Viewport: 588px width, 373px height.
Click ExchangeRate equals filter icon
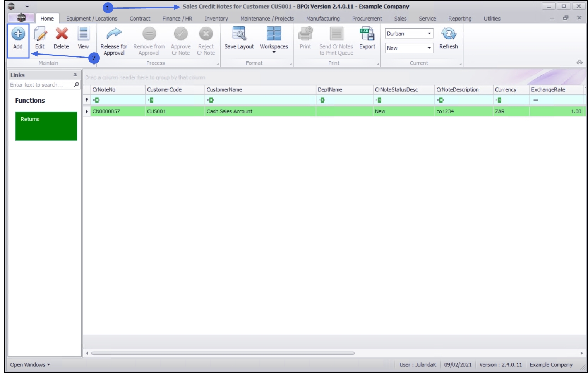coord(536,100)
